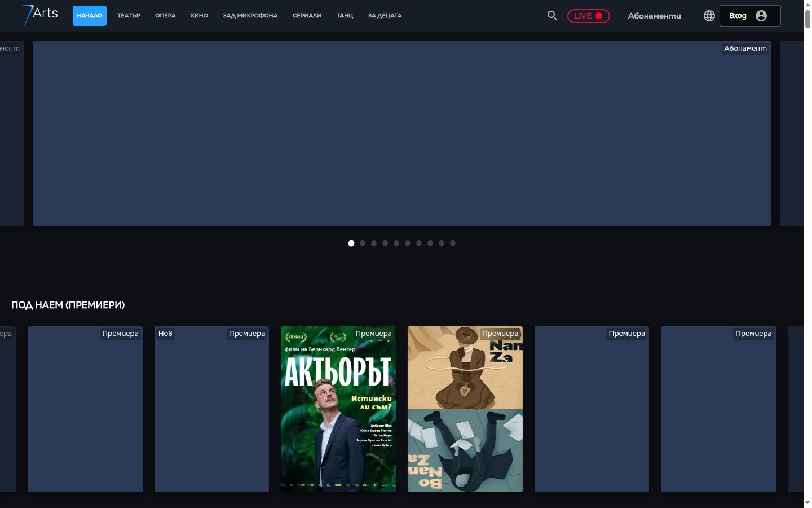Show the next hero slide at right edge
The width and height of the screenshot is (812, 508).
[792, 133]
